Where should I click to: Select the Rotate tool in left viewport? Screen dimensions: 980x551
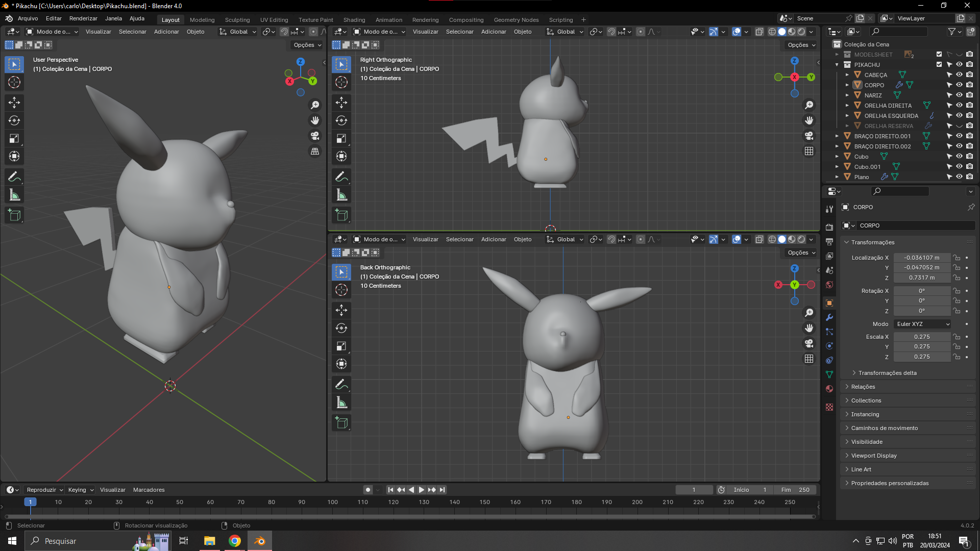[14, 121]
